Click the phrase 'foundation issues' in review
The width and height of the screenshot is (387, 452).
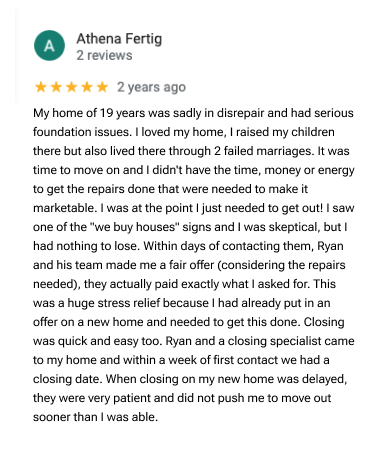click(x=82, y=132)
